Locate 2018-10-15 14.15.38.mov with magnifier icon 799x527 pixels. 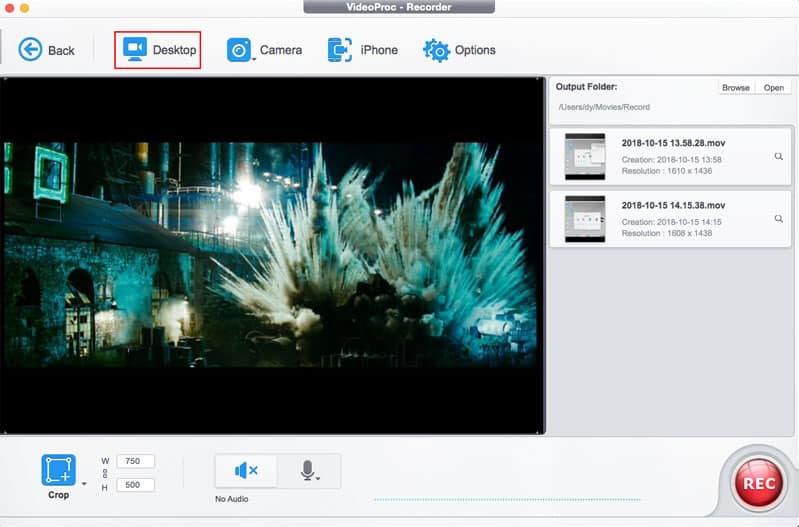pyautogui.click(x=778, y=219)
